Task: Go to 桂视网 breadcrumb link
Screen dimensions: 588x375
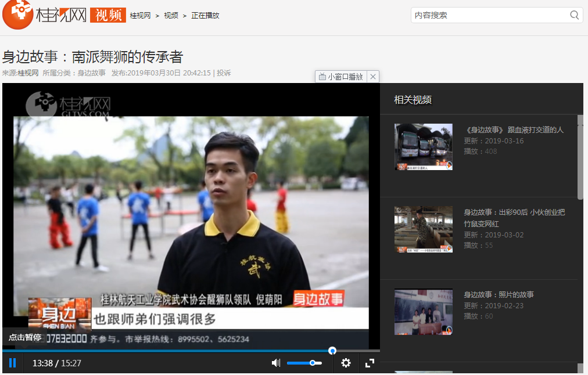Action: coord(140,16)
